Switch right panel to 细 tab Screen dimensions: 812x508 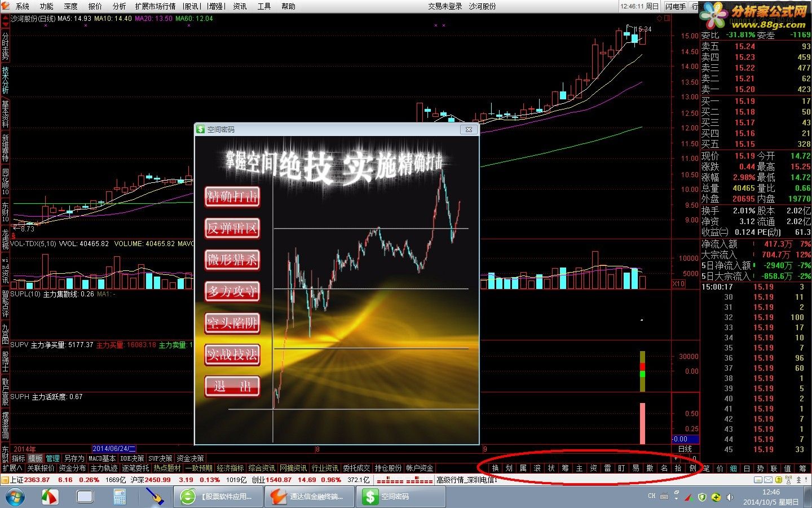point(734,468)
